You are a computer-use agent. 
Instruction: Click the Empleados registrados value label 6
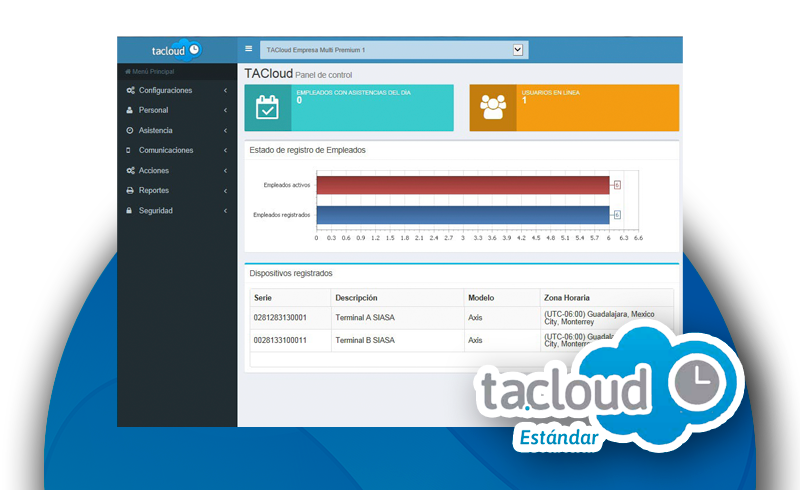(617, 215)
